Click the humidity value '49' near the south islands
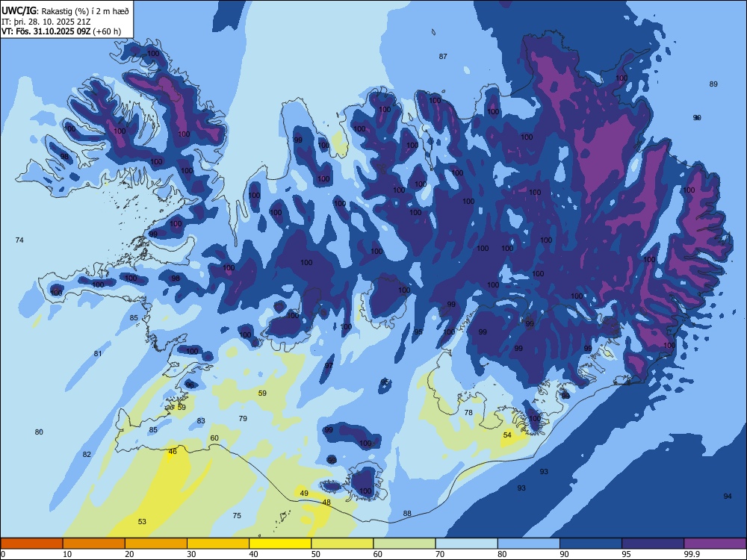Image resolution: width=747 pixels, height=560 pixels. [304, 494]
